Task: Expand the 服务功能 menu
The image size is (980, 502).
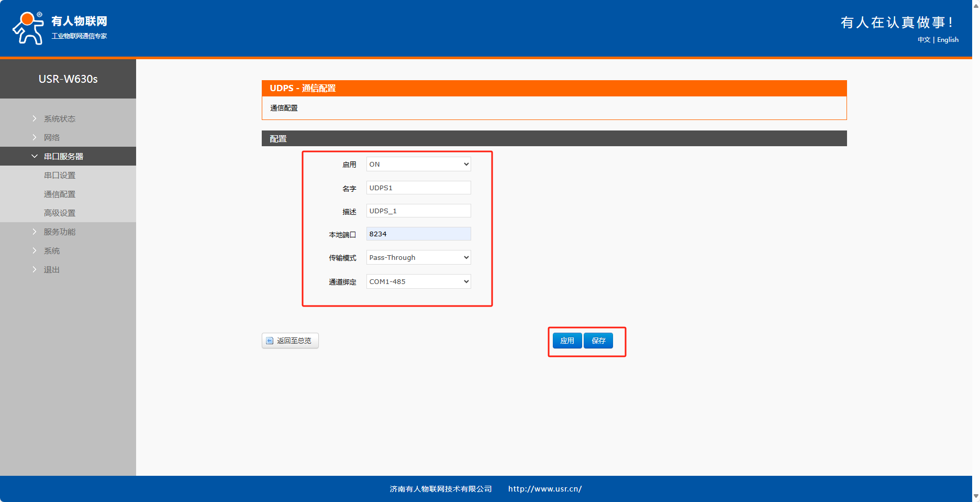Action: pyautogui.click(x=59, y=232)
